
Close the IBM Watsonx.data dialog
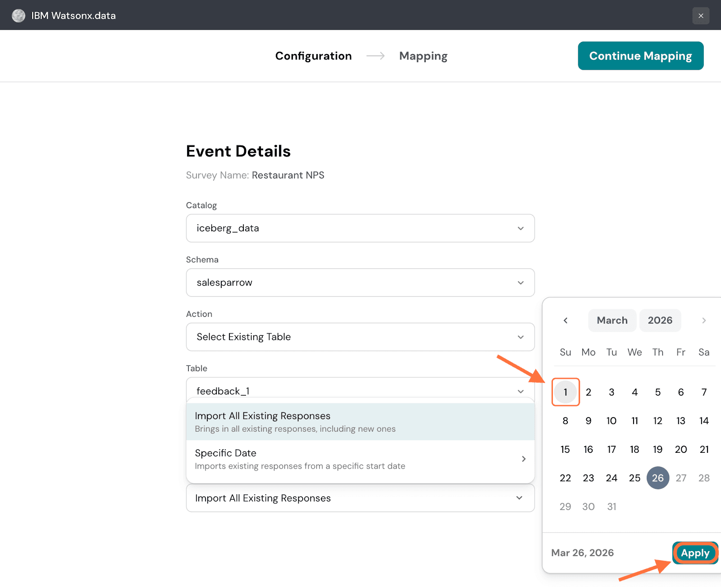(x=701, y=16)
